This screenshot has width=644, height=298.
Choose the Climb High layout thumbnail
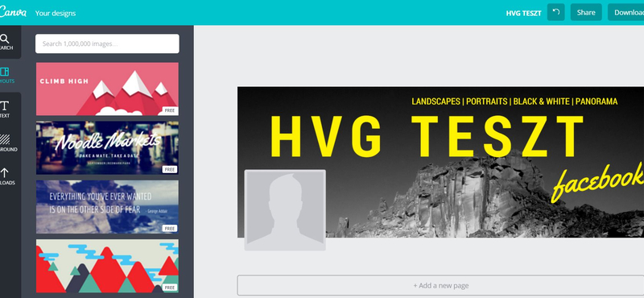[x=107, y=89]
